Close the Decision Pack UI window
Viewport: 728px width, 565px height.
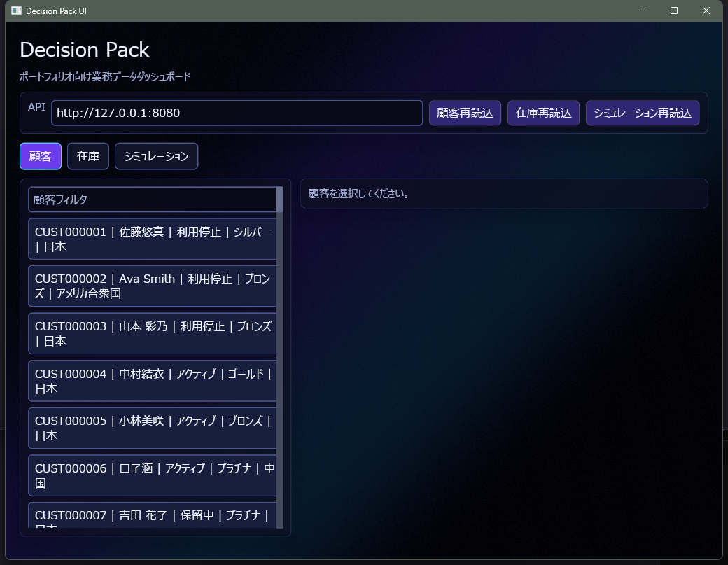click(706, 11)
